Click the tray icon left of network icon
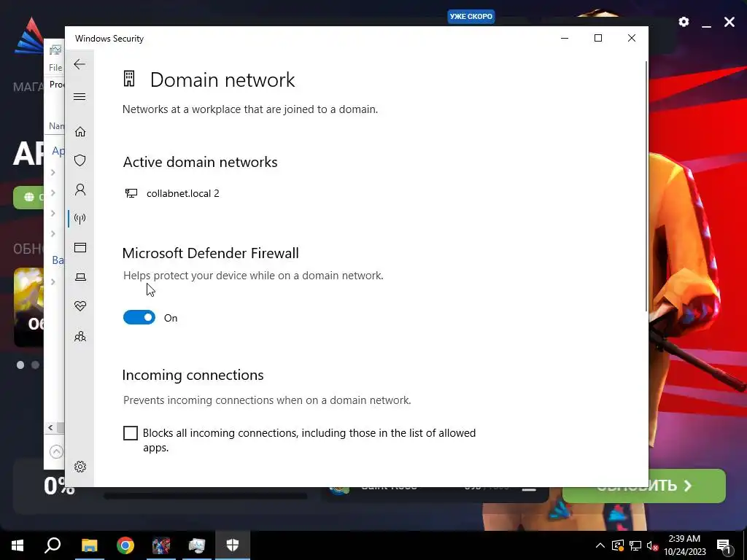The height and width of the screenshot is (560, 747). 618,545
